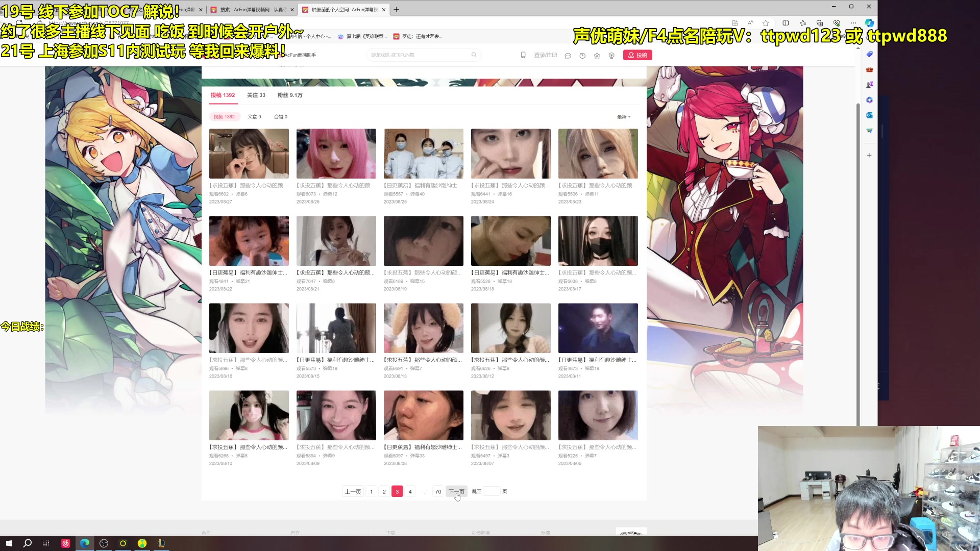Open the Edge Copilot sidebar icon
Viewport: 980px width, 551px height.
869,23
